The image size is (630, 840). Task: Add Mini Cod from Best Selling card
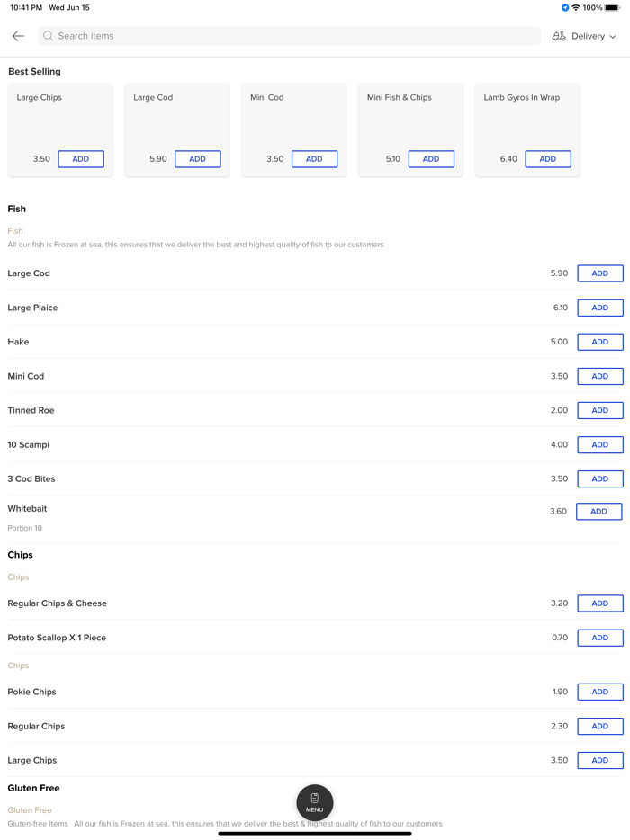click(x=315, y=159)
